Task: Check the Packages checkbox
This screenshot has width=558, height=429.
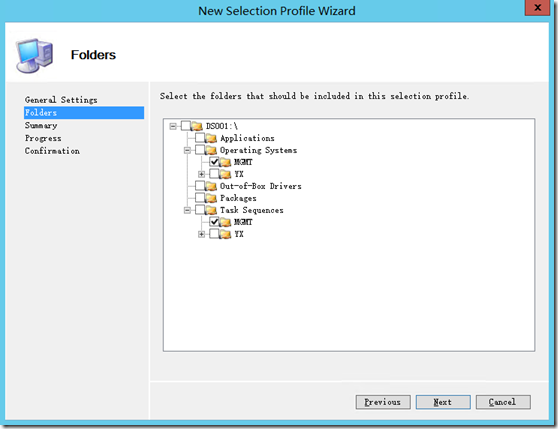Action: tap(200, 198)
